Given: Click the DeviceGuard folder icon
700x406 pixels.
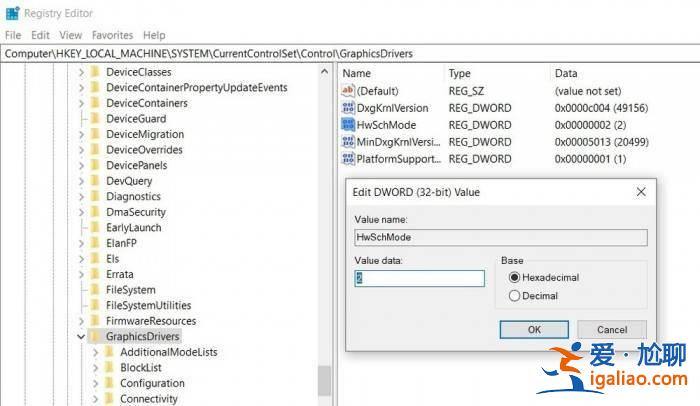Looking at the screenshot, I should pos(95,119).
